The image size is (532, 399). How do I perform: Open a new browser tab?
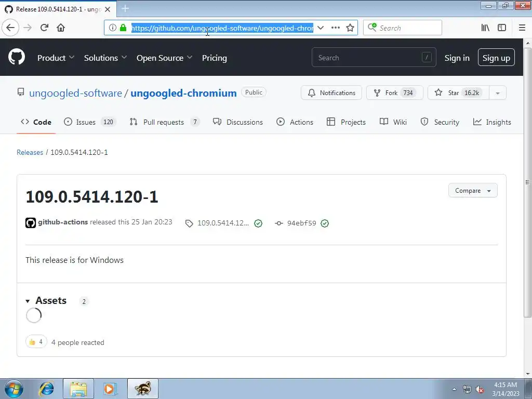pos(125,8)
